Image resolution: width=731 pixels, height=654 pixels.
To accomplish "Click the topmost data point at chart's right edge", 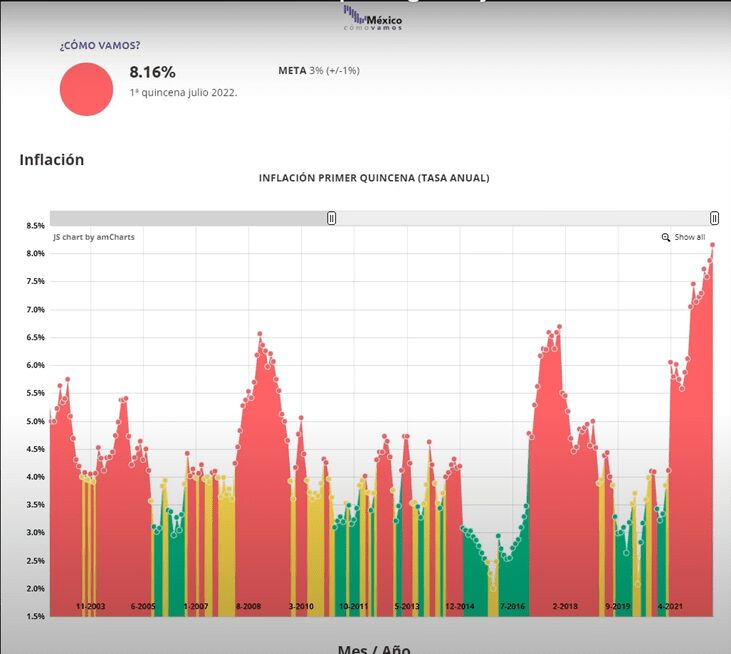I will (713, 244).
